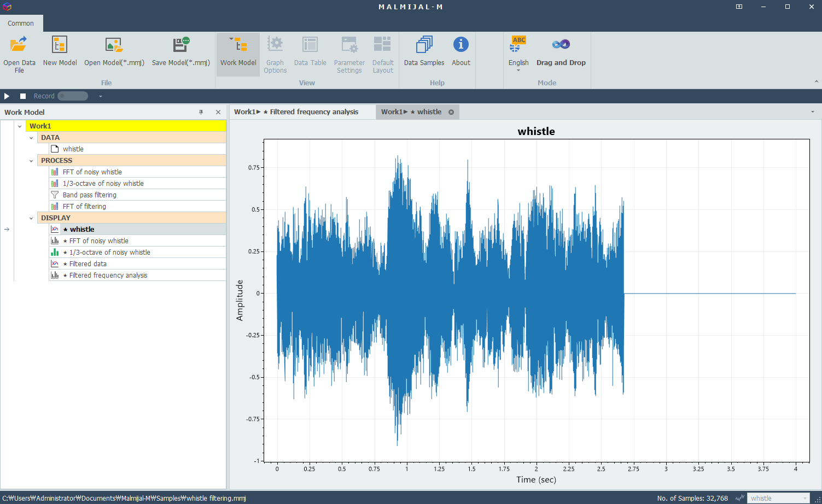Collapse the ribbon with the arrow

click(816, 81)
